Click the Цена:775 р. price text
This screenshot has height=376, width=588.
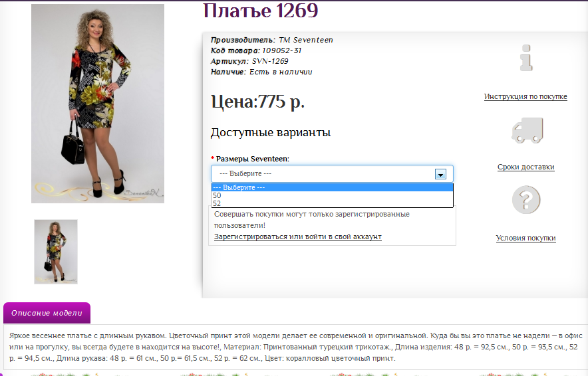click(257, 101)
